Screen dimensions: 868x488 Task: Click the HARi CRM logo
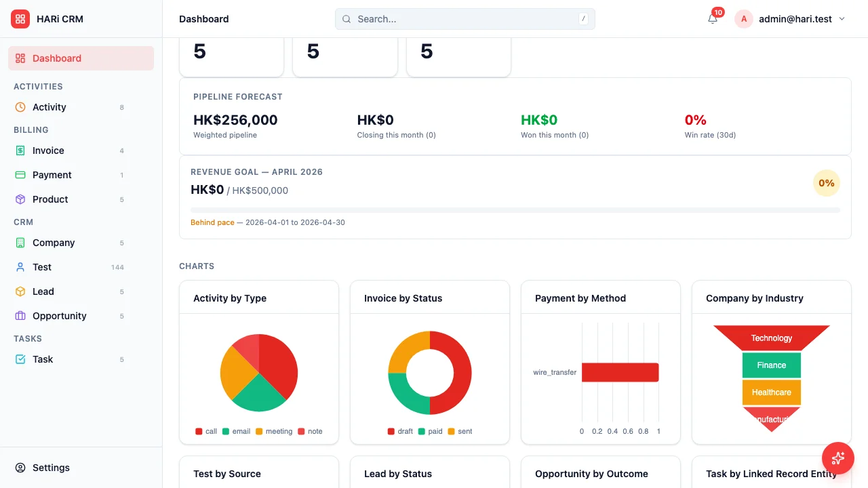coord(46,19)
